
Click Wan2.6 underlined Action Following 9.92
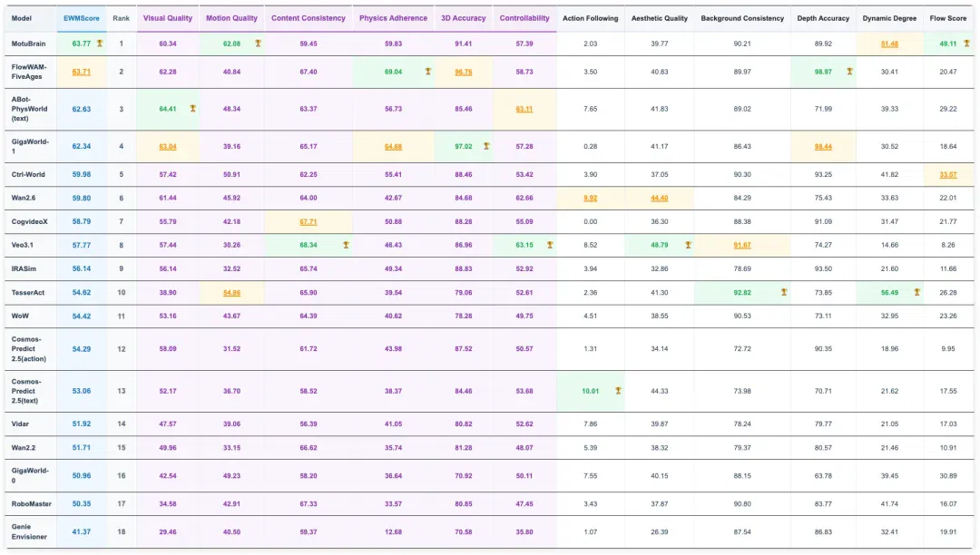coord(590,198)
